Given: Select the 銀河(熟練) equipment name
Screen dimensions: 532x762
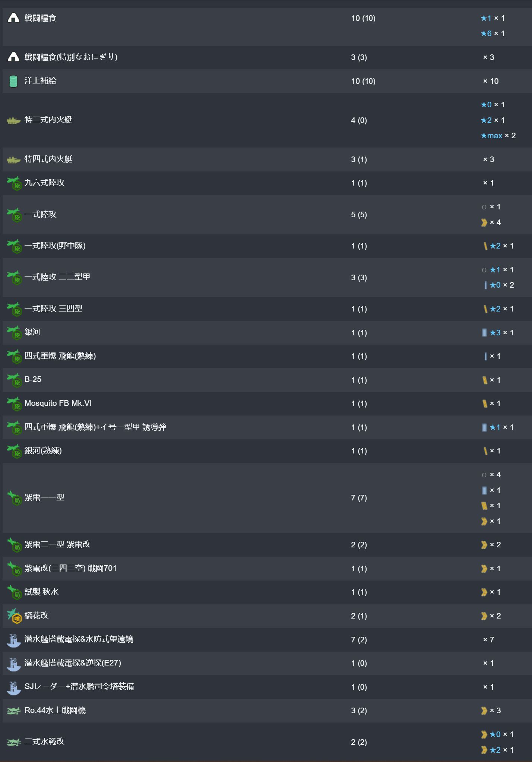Looking at the screenshot, I should click(x=43, y=450).
